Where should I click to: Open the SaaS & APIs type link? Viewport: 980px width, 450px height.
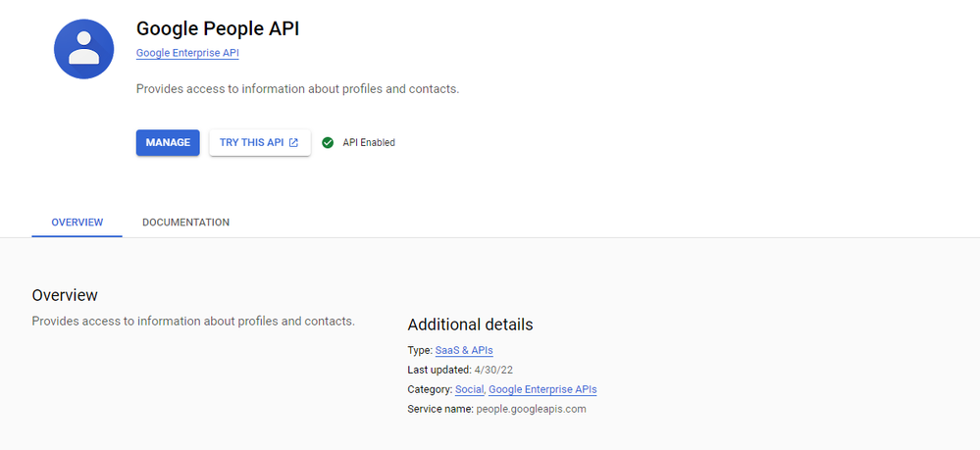point(464,351)
